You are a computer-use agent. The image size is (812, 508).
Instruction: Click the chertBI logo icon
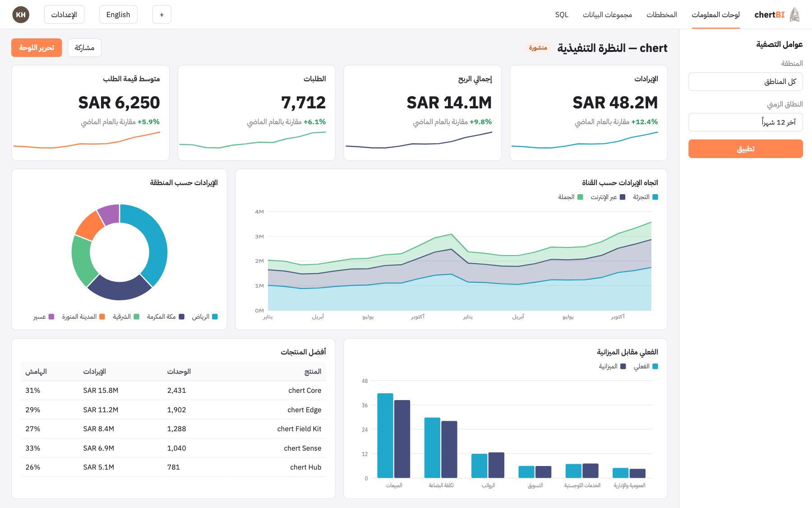click(794, 15)
